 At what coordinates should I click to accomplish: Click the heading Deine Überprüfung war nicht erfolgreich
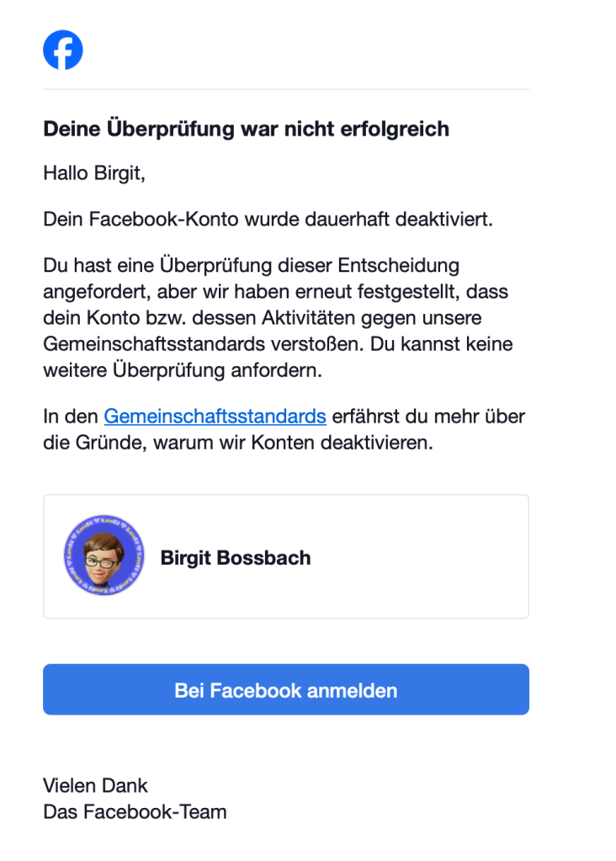pos(246,129)
